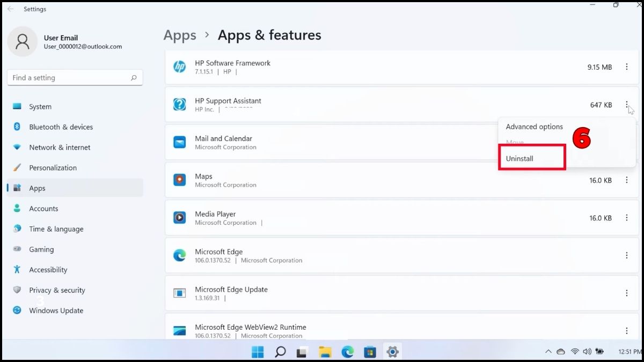The image size is (644, 362).
Task: Click the Find a setting search box
Action: (x=75, y=78)
